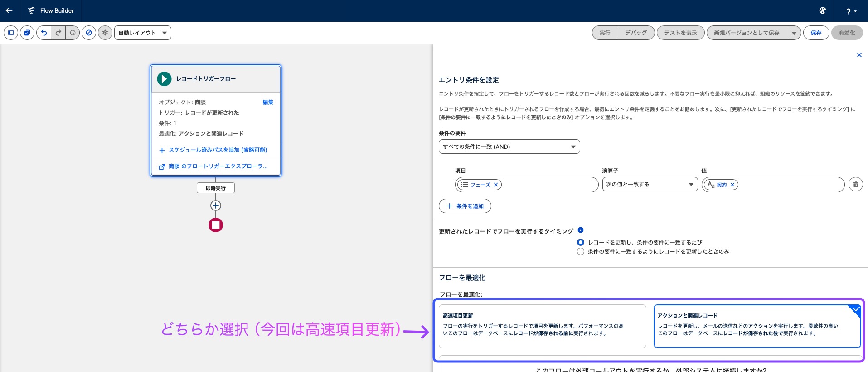This screenshot has height=372, width=868.
Task: Click the select elements checkbox icon
Action: (27, 33)
